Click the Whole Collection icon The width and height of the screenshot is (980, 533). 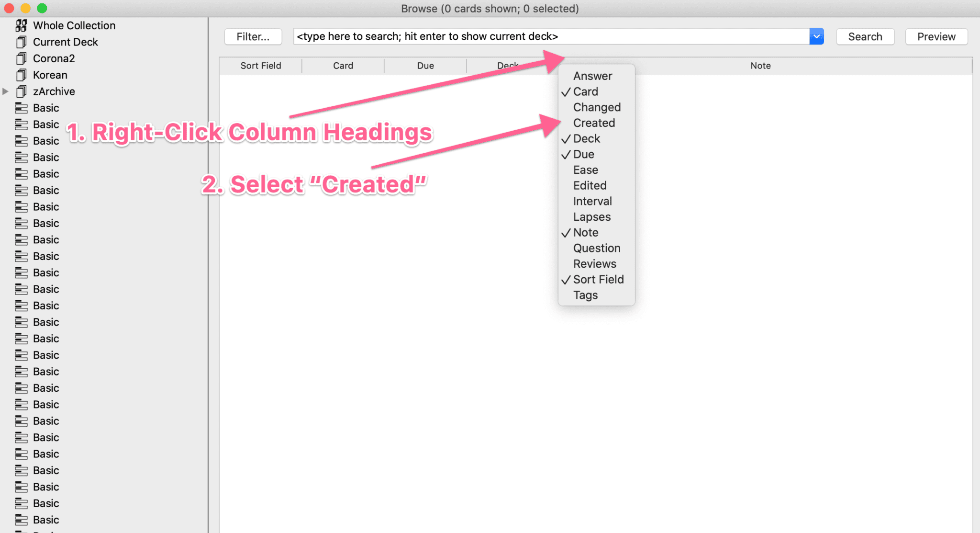[x=21, y=25]
